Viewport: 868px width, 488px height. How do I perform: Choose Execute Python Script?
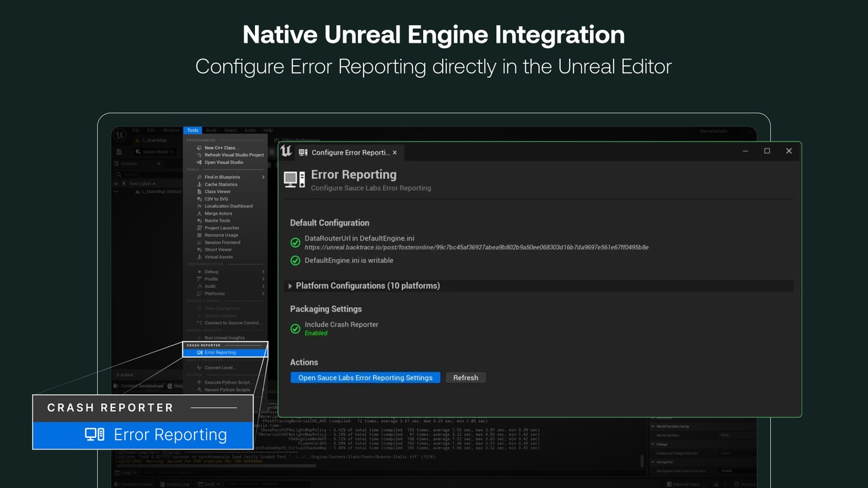[225, 382]
